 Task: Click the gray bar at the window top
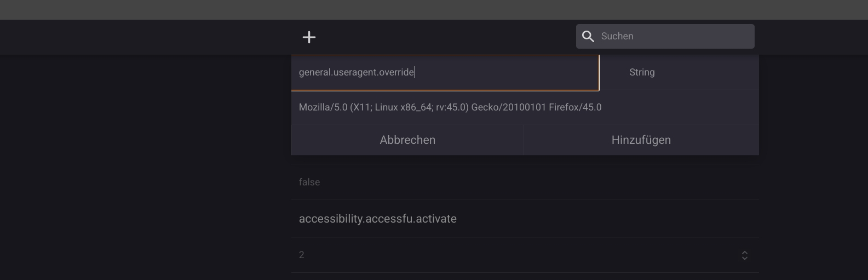434,9
